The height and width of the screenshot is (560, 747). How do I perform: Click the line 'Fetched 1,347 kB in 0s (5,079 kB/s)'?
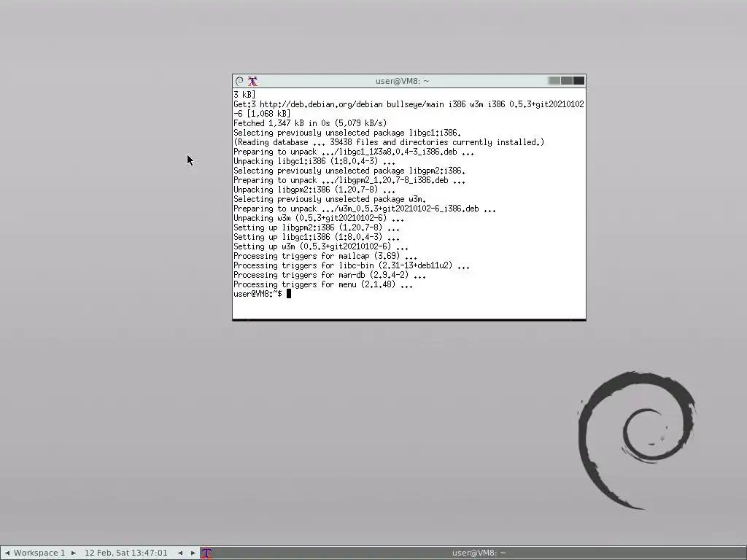pyautogui.click(x=310, y=123)
